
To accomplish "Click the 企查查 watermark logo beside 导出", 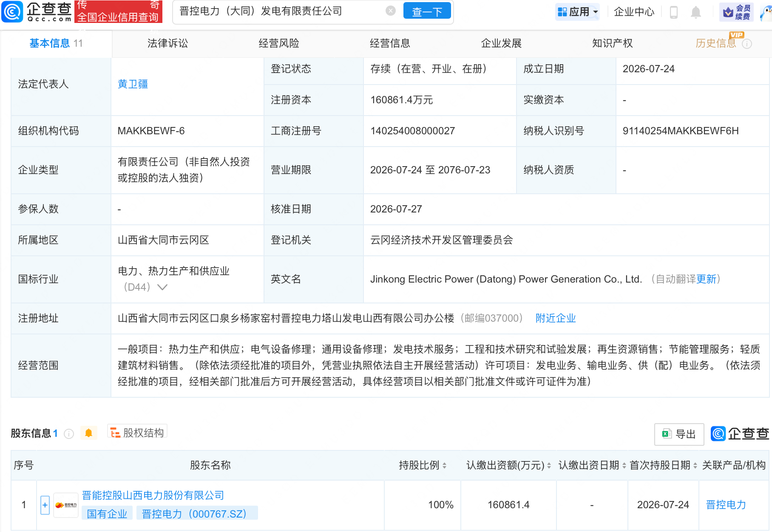I will point(740,434).
